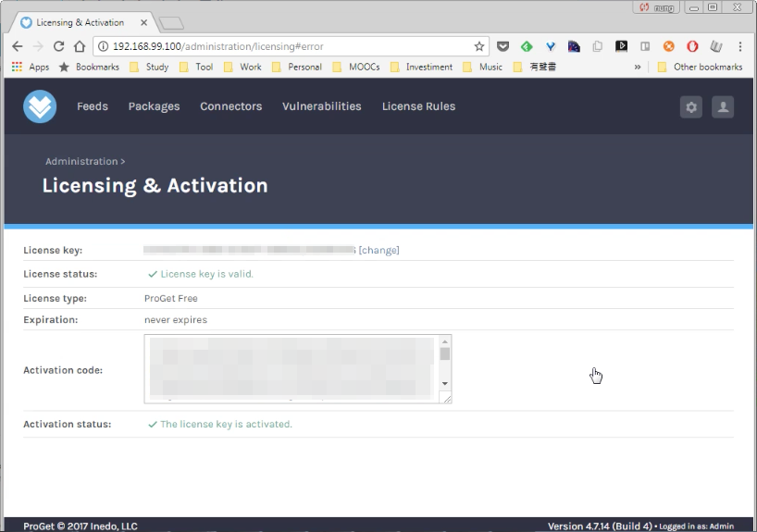This screenshot has height=532, width=757.
Task: Open the Other bookmarks folder
Action: pyautogui.click(x=700, y=67)
